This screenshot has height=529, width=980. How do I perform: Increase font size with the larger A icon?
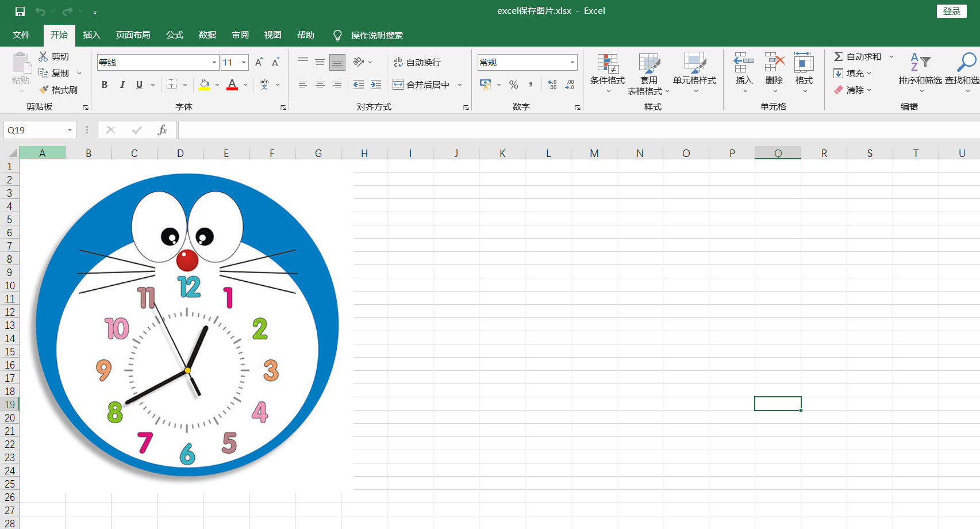[259, 62]
